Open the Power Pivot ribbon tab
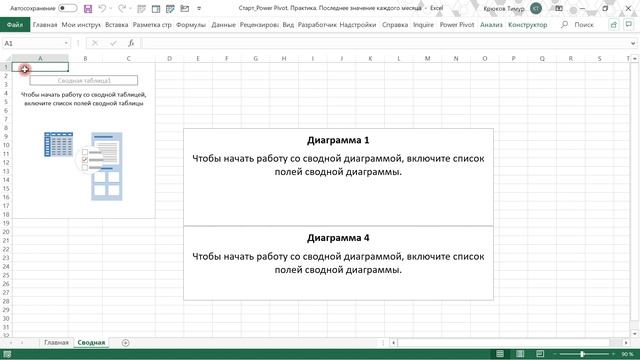Viewport: 640px width, 360px height. [457, 24]
